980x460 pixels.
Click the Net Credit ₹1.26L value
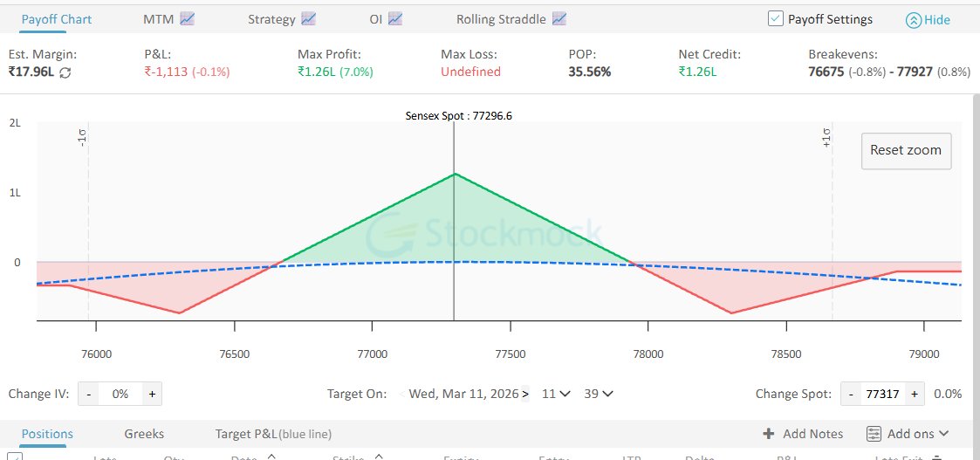(697, 72)
